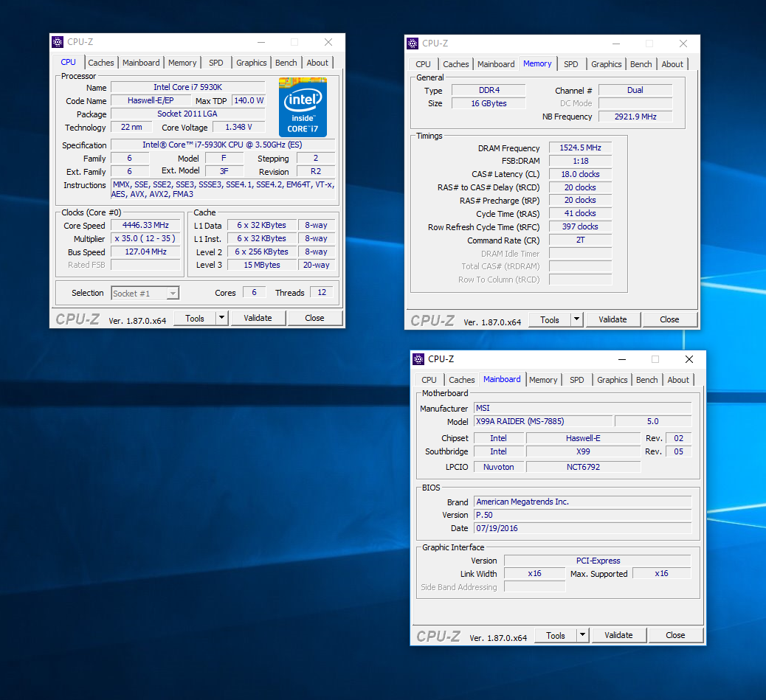The width and height of the screenshot is (766, 700).
Task: Click the Core Voltage value 1.348 V
Action: pyautogui.click(x=239, y=127)
